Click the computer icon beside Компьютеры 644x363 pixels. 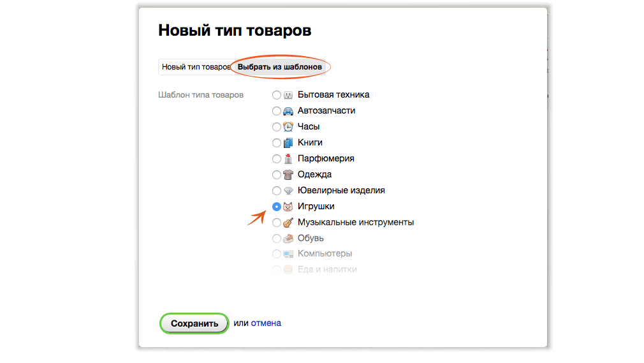[x=288, y=254]
